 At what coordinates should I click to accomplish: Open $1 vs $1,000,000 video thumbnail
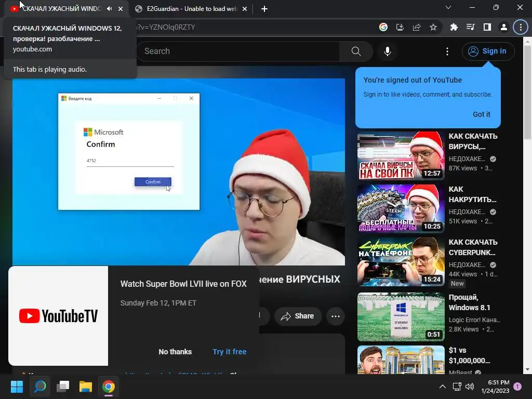401,360
